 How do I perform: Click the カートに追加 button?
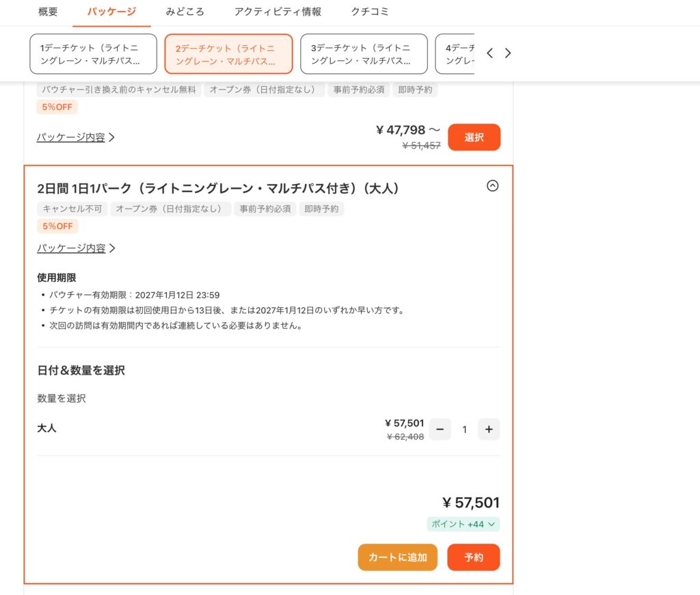[397, 557]
